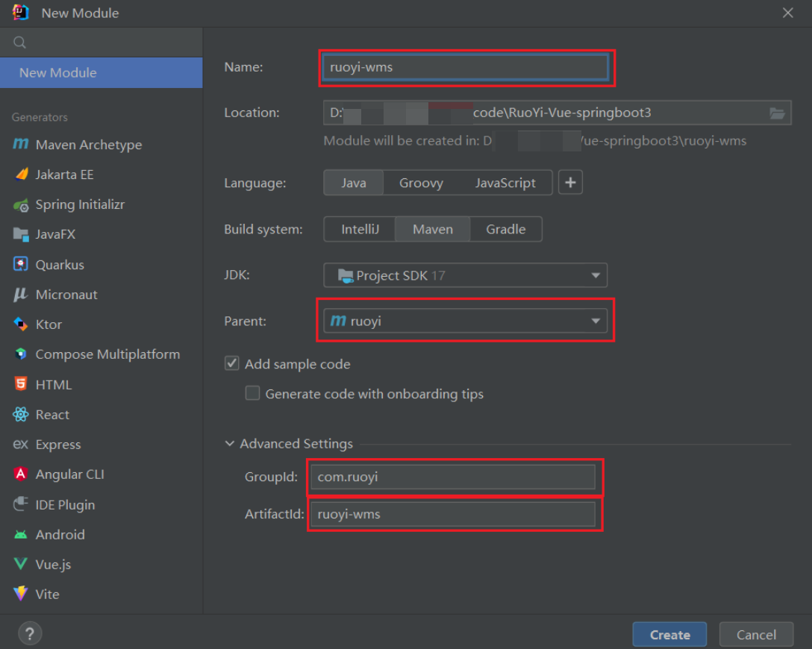Collapse the Advanced Settings section
The width and height of the screenshot is (812, 649).
[229, 444]
